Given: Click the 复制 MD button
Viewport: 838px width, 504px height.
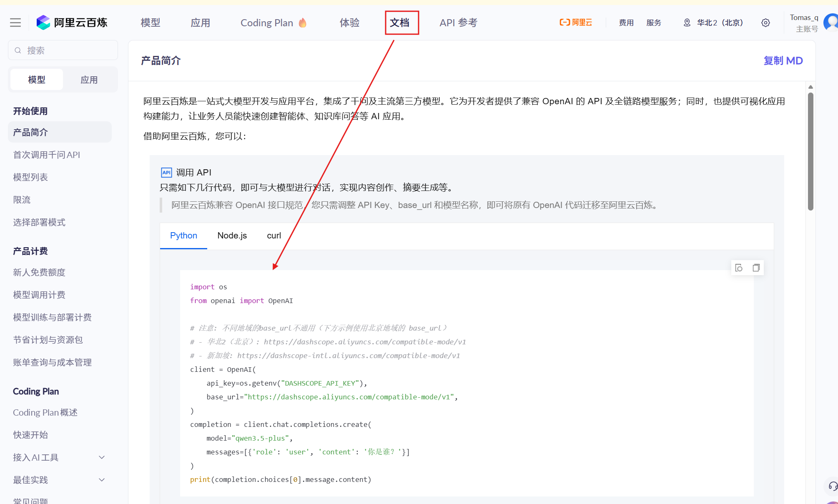Looking at the screenshot, I should coord(783,60).
